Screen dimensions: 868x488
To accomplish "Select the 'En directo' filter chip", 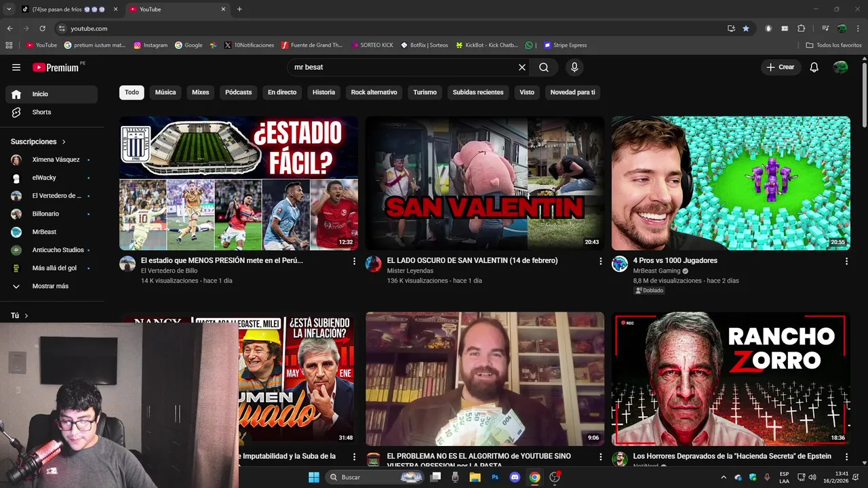I will pos(282,92).
